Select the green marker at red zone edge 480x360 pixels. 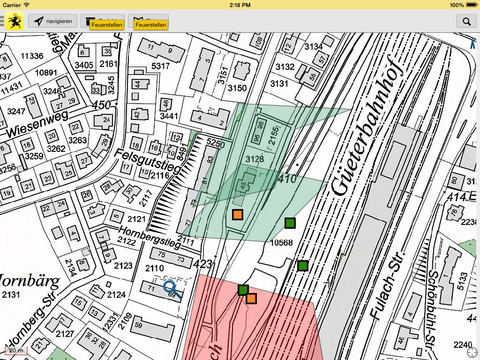coord(243,290)
